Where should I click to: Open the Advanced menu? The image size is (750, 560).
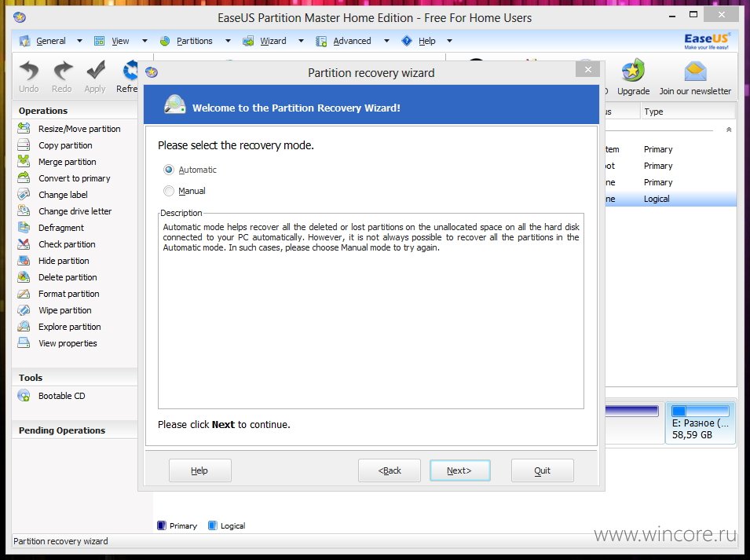(x=352, y=41)
